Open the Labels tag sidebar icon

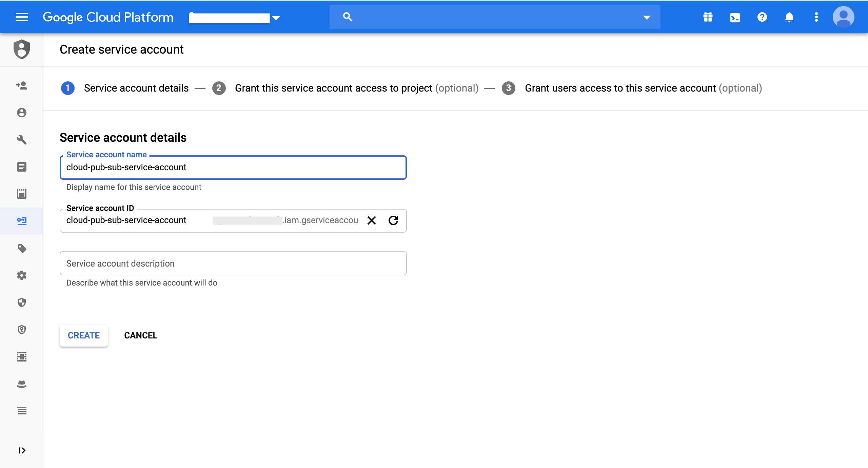click(x=22, y=248)
